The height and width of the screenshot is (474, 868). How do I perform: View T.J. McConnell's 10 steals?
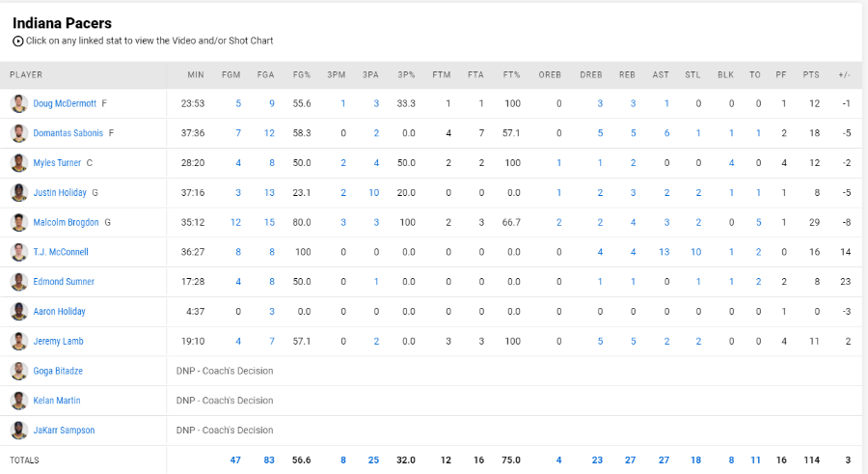[x=695, y=252]
